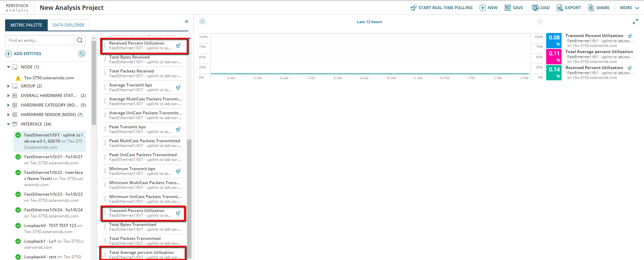Collapse the metric palette with the double chevron

point(187,21)
